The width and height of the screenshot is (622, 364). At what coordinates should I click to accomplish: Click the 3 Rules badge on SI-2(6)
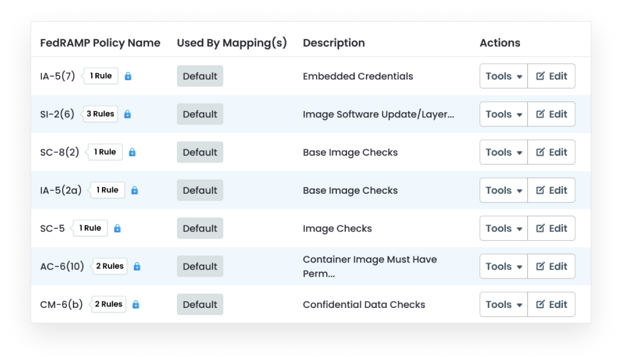[x=100, y=114]
